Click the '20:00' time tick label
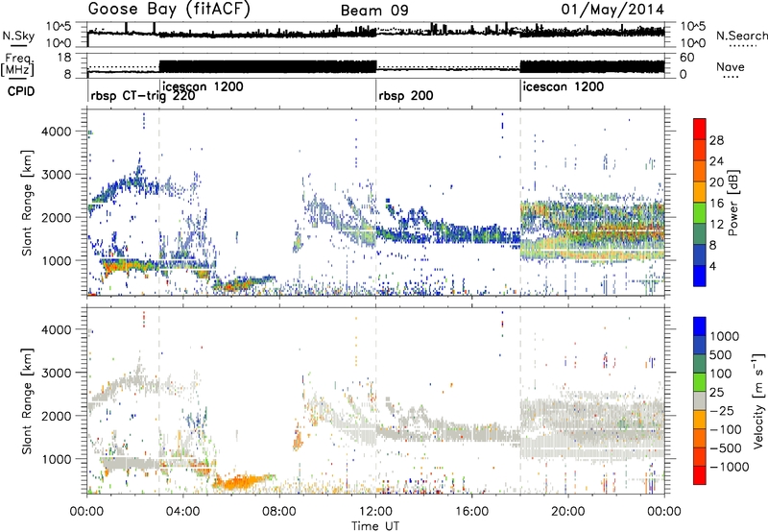 [567, 512]
